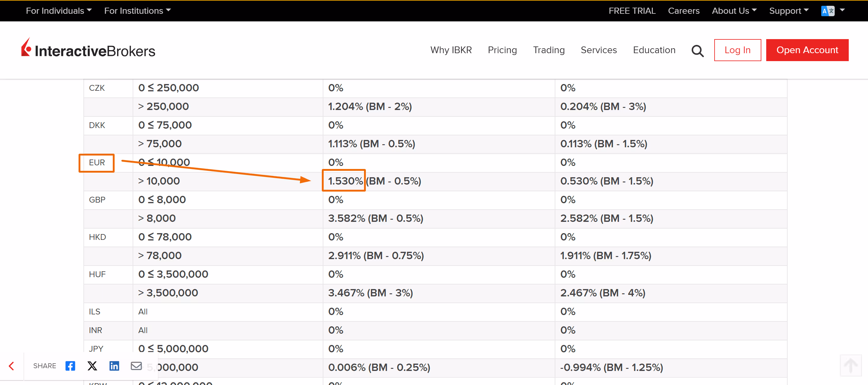Open the Pricing menu

point(502,50)
